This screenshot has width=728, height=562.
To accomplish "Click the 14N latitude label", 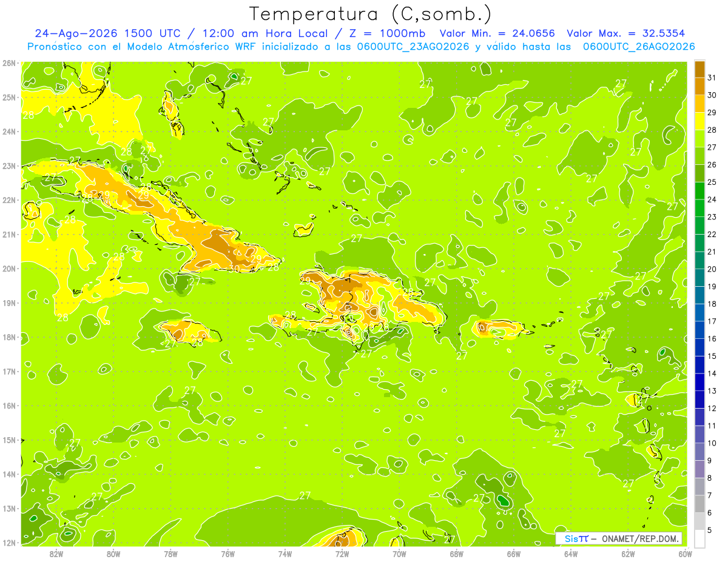I will tap(9, 474).
